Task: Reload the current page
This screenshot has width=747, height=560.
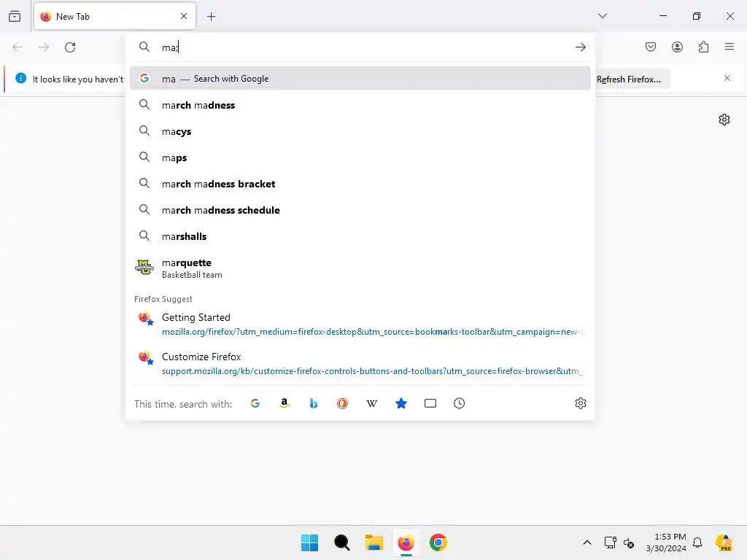Action: tap(70, 47)
